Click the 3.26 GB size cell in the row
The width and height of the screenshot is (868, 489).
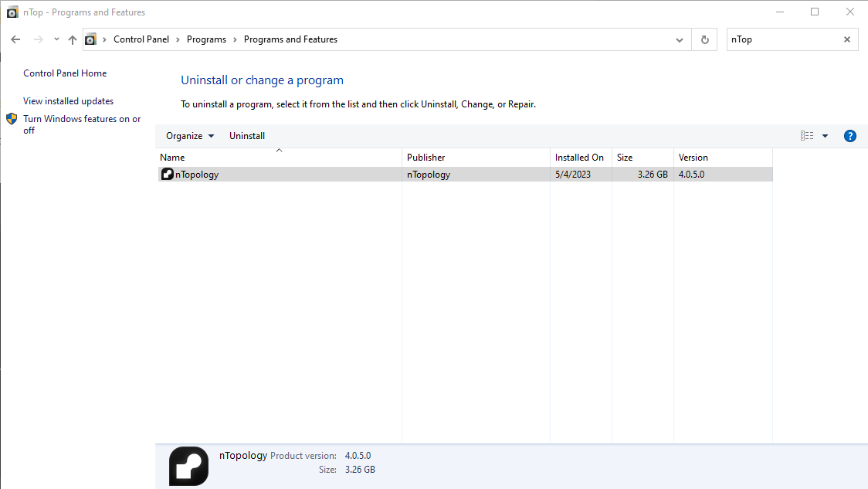[653, 175]
